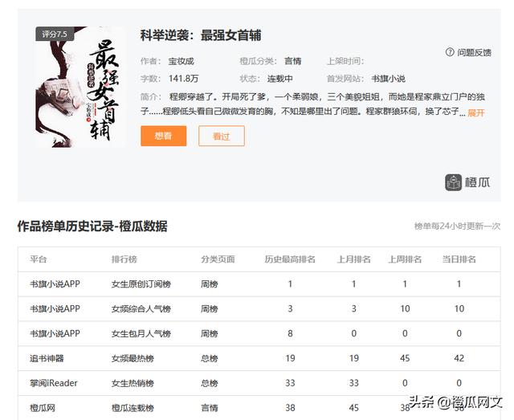The image size is (514, 420).
Task: Click 周榜 in the 女生原创订阅榜 row
Action: coord(210,284)
